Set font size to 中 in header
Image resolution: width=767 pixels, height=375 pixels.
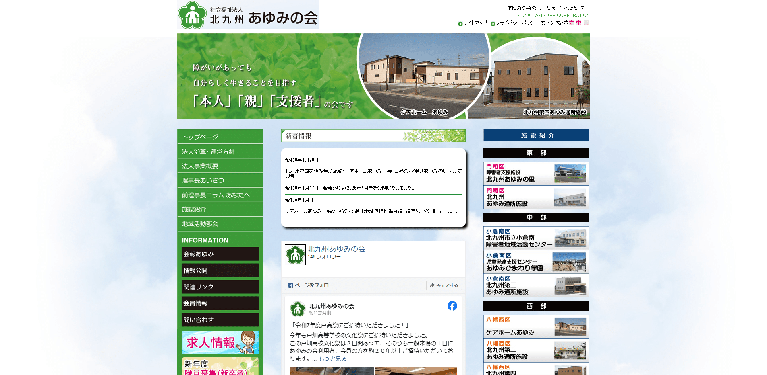pos(579,22)
